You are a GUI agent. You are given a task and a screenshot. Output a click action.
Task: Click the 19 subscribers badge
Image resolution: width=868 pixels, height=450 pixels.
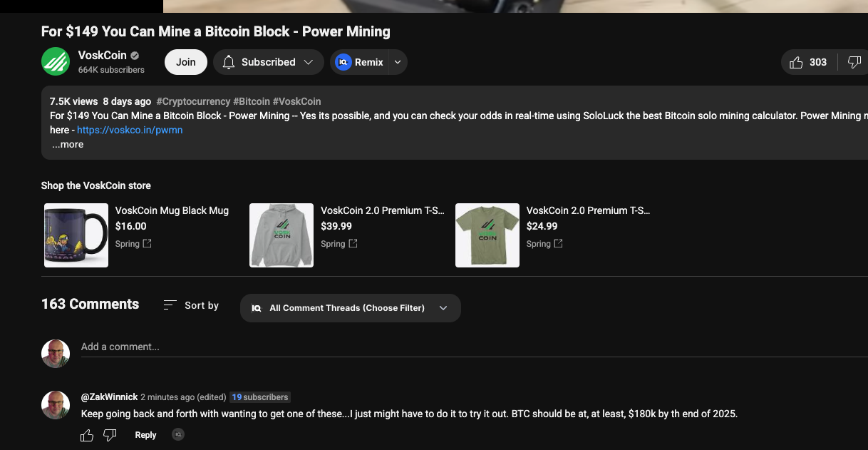pyautogui.click(x=260, y=397)
